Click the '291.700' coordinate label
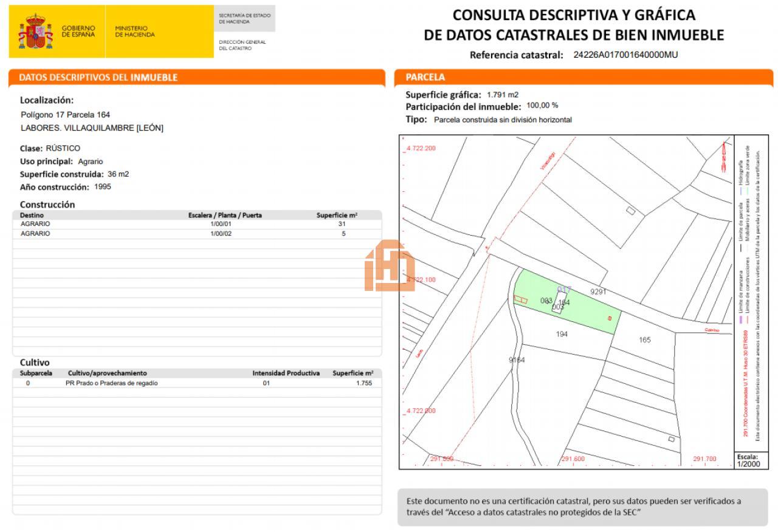This screenshot has height=532, width=778. click(x=704, y=459)
